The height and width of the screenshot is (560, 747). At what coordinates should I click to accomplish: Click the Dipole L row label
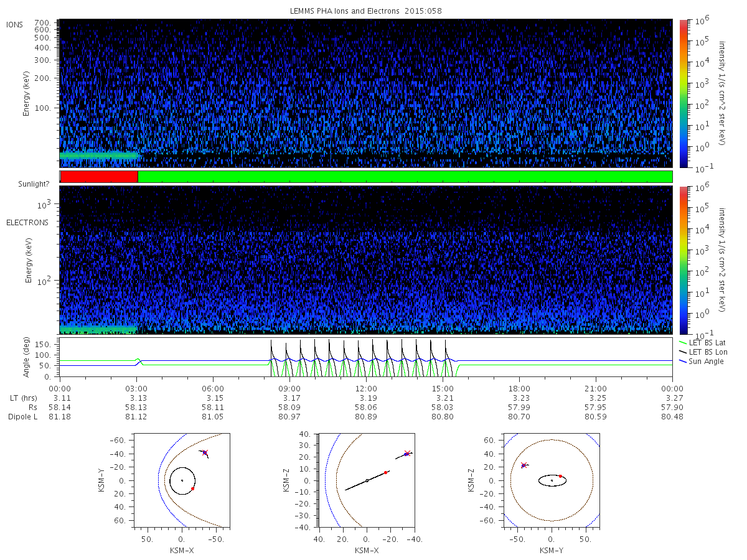click(x=22, y=416)
